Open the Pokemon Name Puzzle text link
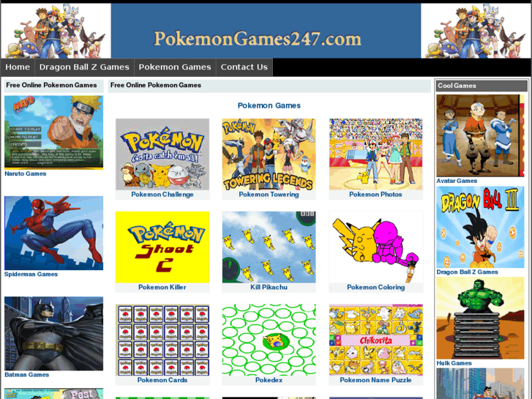 [x=376, y=380]
